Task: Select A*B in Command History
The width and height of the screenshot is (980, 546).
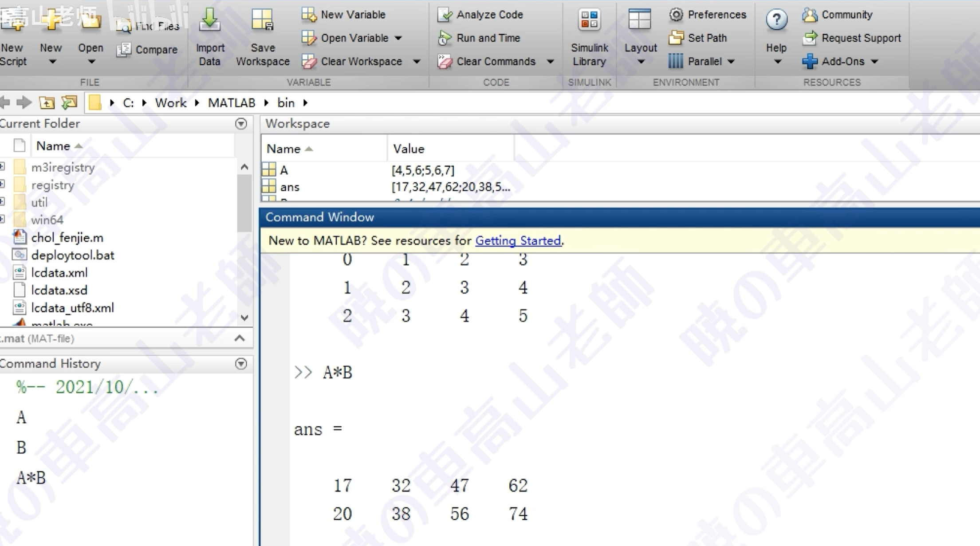Action: (31, 478)
